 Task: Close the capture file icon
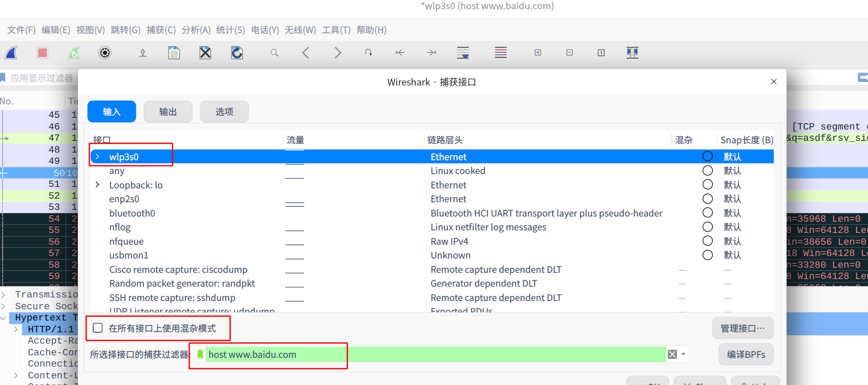point(205,53)
